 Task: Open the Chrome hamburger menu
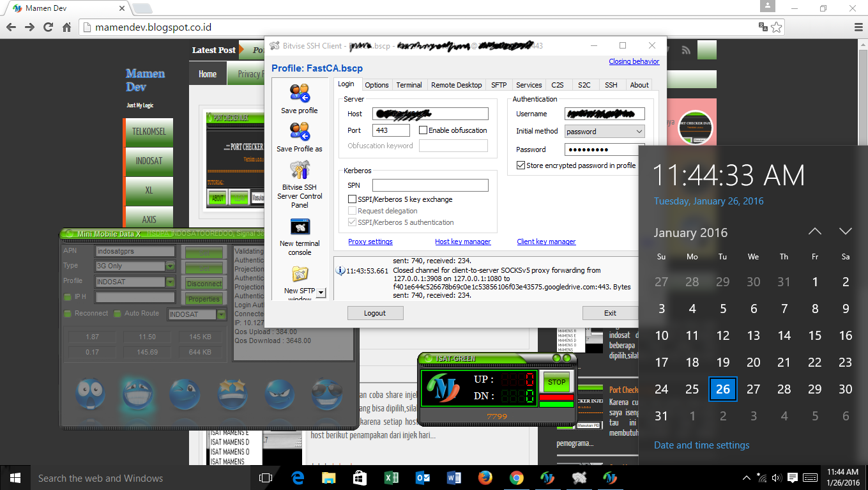pyautogui.click(x=858, y=27)
